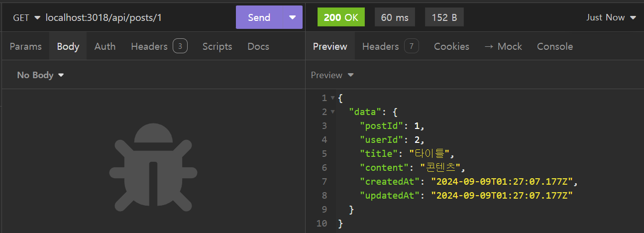Viewport: 644px width, 233px height.
Task: Open the Mock tab
Action: 503,46
